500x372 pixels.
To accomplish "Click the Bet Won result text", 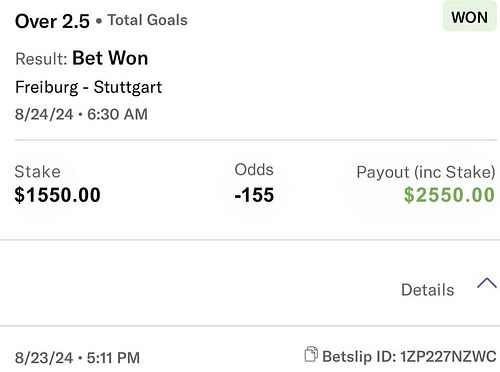I will 110,58.
